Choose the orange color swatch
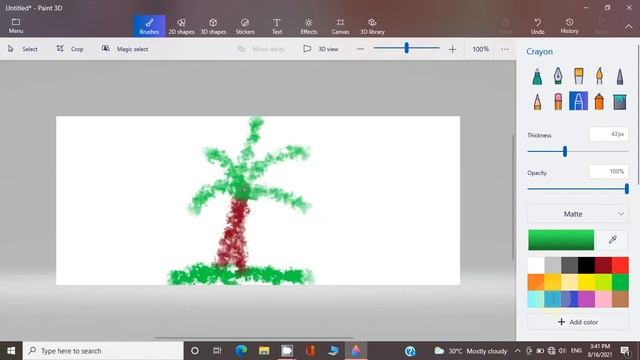Viewport: 640px width, 360px height. tap(536, 282)
